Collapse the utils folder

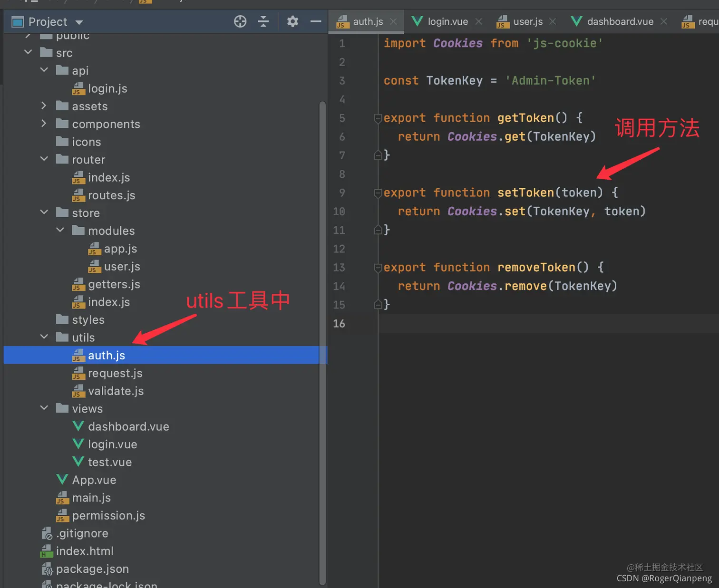click(x=44, y=337)
